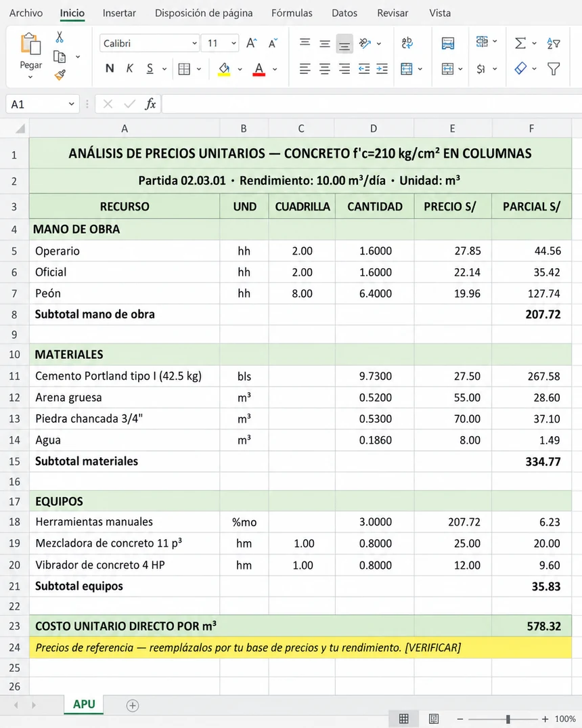Viewport: 582px width, 728px height.
Task: Zoom out with the minus button
Action: click(460, 719)
